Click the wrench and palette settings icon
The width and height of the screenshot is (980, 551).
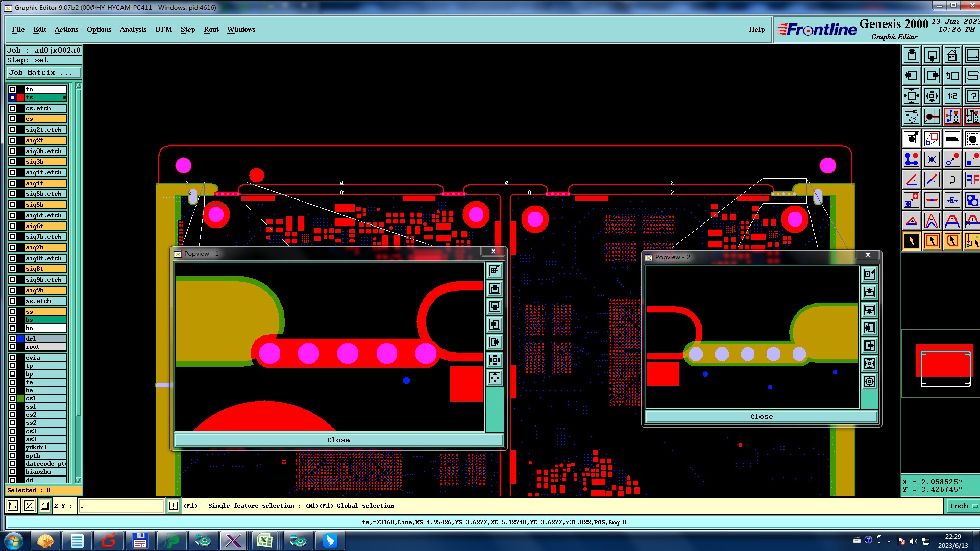click(911, 116)
